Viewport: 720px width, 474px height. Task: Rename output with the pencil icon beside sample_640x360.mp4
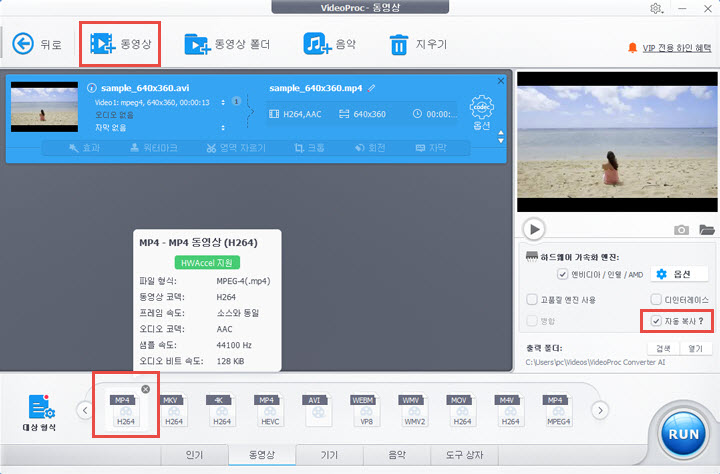(371, 88)
